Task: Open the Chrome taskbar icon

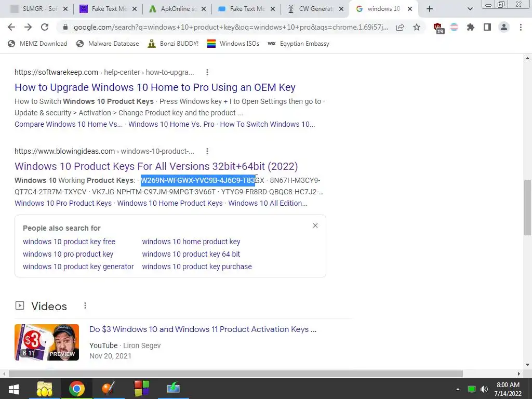Action: click(x=77, y=389)
